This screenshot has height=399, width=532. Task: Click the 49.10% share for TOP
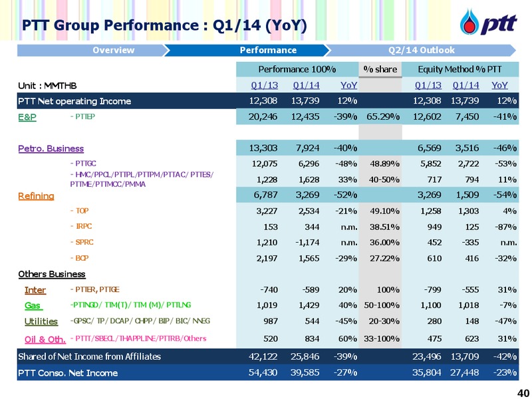(384, 211)
